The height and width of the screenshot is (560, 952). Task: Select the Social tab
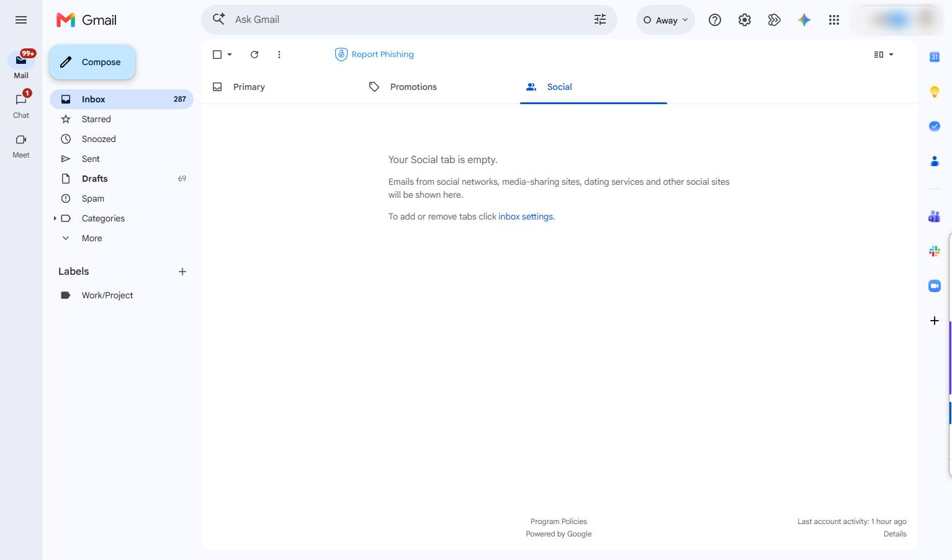tap(593, 87)
